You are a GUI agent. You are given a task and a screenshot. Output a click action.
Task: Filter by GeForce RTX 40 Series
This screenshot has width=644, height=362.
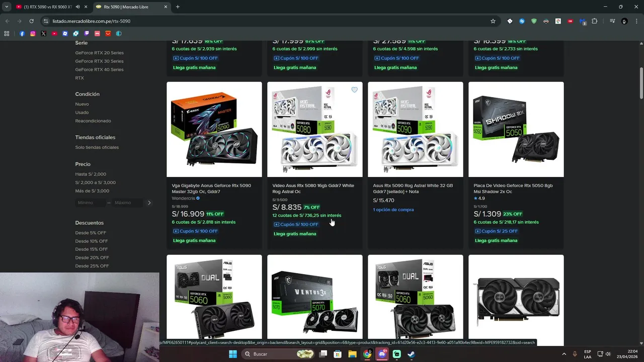point(100,69)
